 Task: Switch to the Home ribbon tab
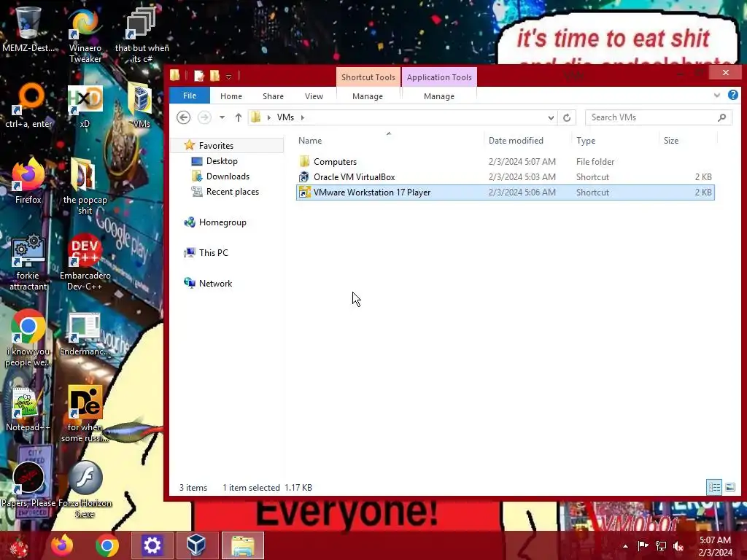pos(231,96)
